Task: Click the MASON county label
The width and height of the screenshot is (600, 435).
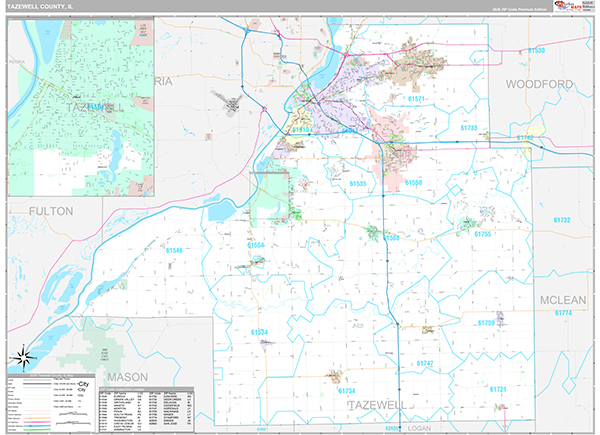Action: click(x=127, y=377)
